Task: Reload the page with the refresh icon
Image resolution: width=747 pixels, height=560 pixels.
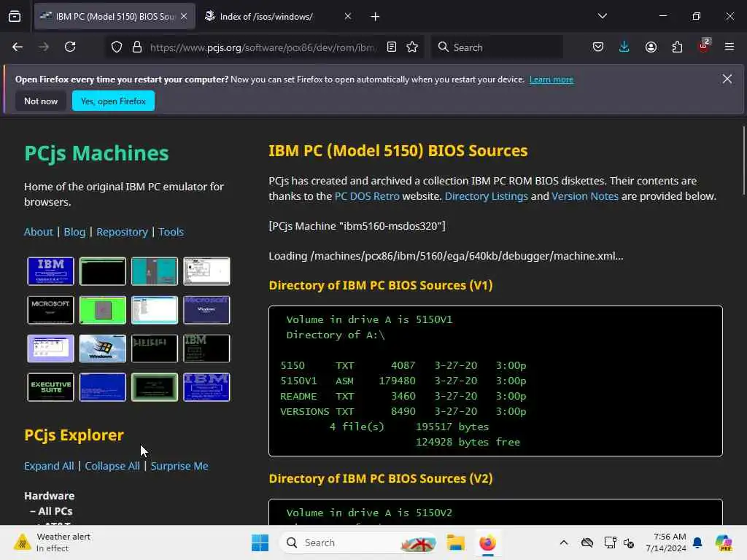Action: point(70,47)
